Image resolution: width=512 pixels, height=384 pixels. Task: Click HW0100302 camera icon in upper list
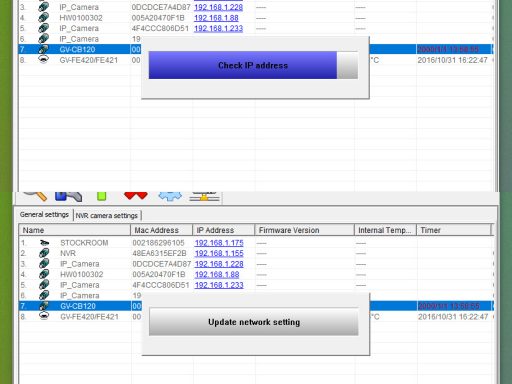point(43,17)
